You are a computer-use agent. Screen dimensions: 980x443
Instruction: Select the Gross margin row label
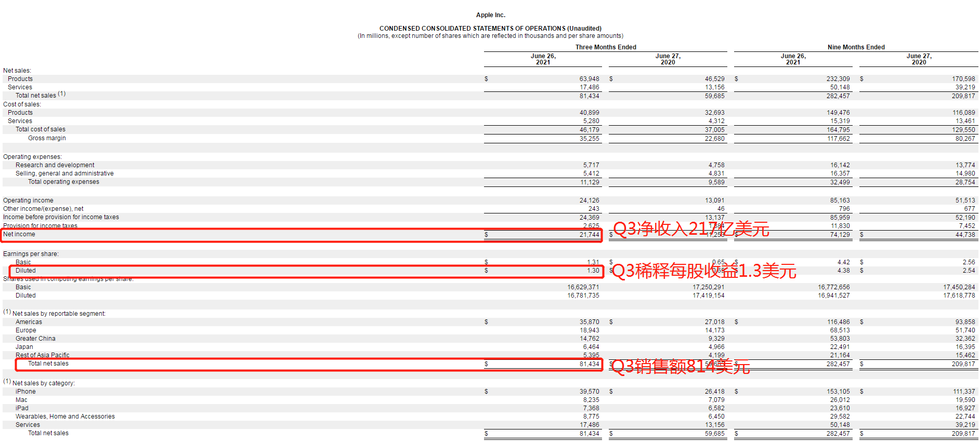point(47,138)
